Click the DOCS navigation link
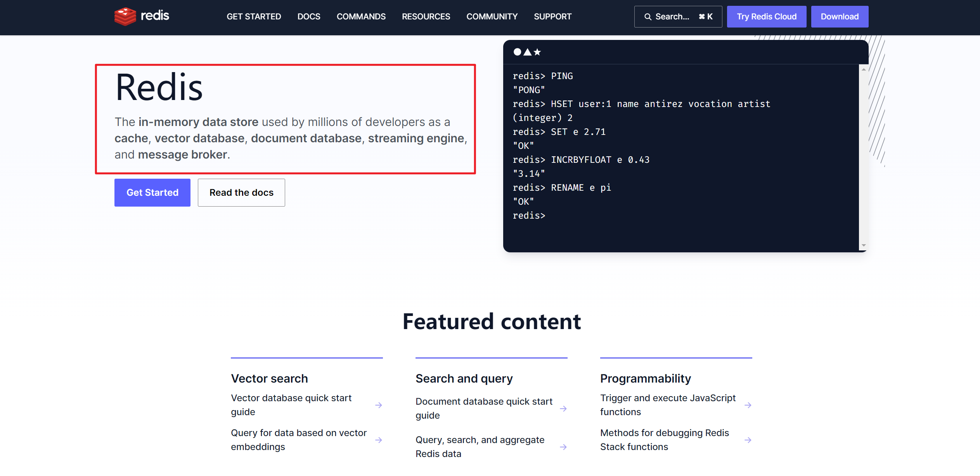 click(309, 17)
